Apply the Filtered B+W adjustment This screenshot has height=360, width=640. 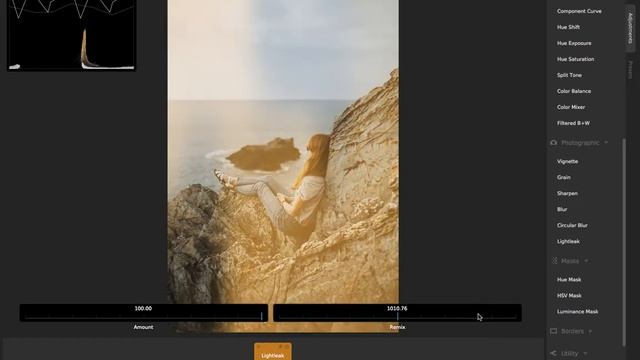[573, 123]
